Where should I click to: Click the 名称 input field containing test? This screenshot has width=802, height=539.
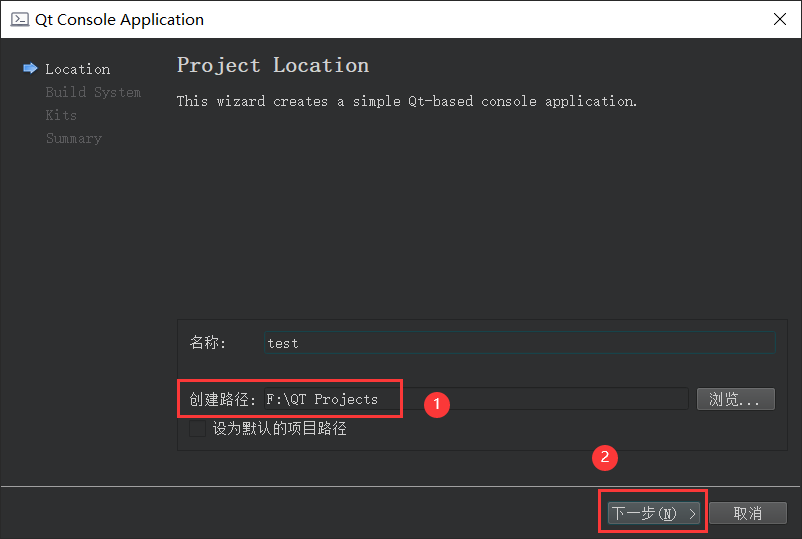pos(520,343)
